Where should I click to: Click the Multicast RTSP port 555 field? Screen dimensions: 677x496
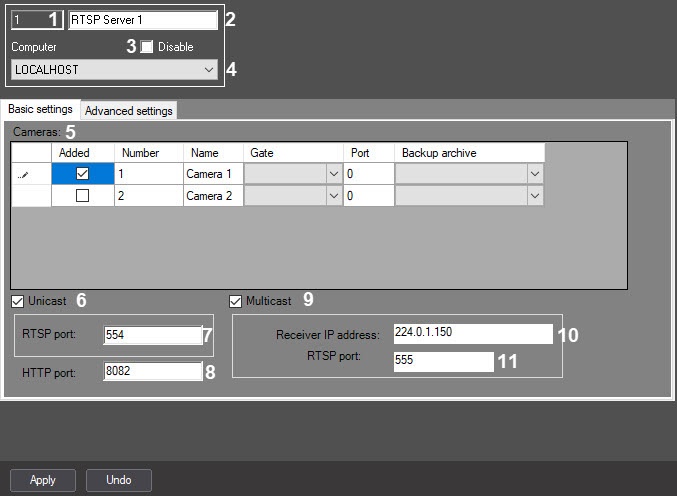[x=442, y=361]
